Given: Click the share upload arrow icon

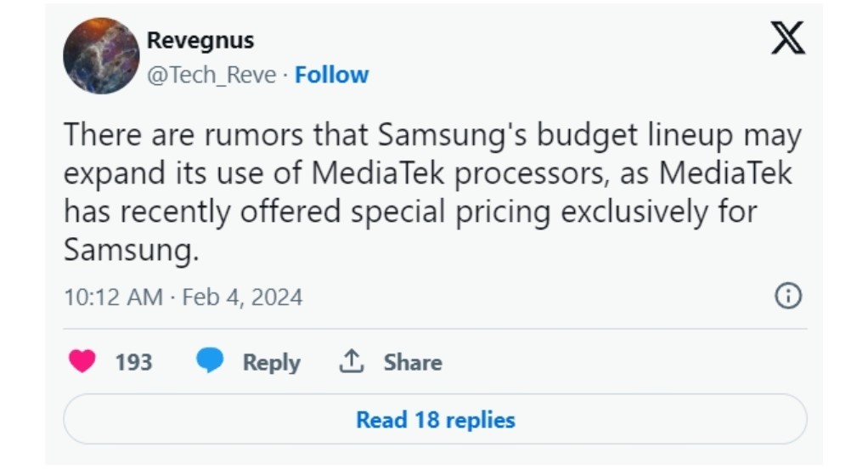Looking at the screenshot, I should point(351,361).
